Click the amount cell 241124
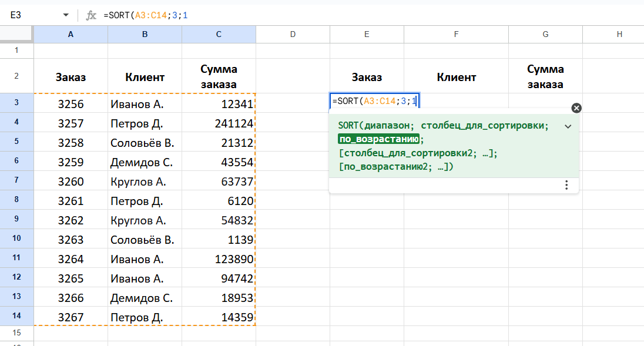644x346 pixels. (219, 123)
